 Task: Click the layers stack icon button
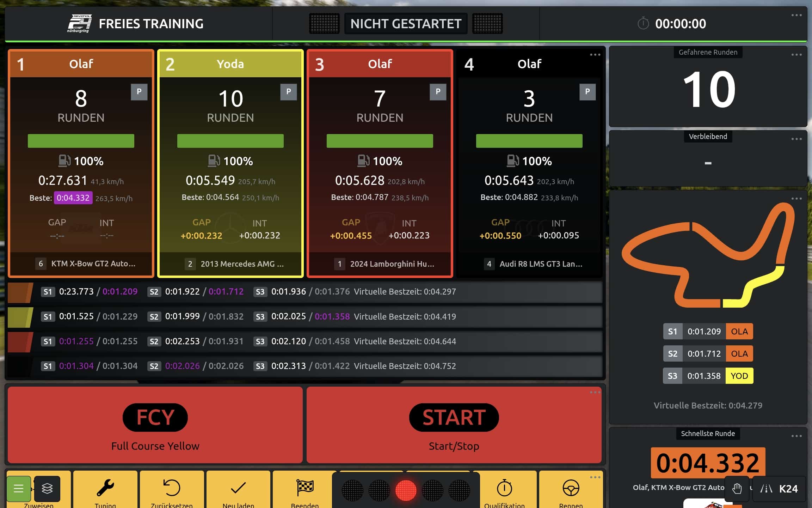47,489
